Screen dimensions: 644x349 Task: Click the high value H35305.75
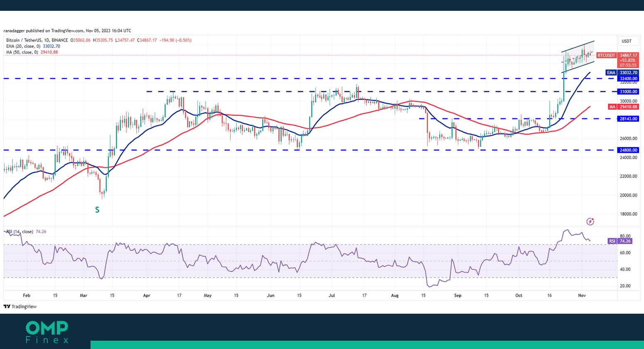pyautogui.click(x=103, y=40)
